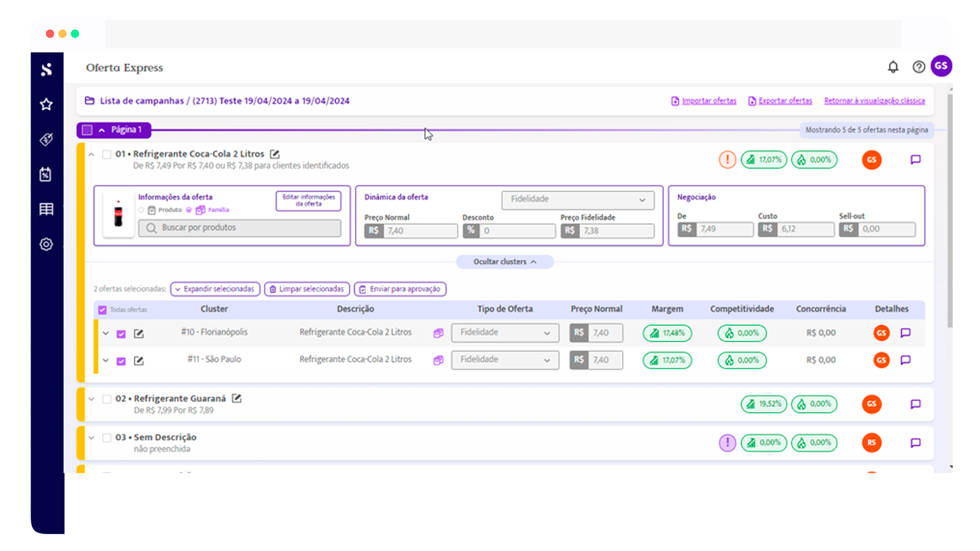The height and width of the screenshot is (551, 980).
Task: Expand the #11 - São Paulo row chevron
Action: (x=106, y=360)
